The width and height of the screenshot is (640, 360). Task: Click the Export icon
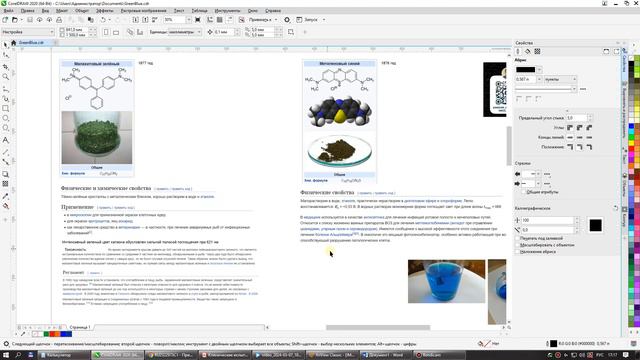(x=145, y=20)
